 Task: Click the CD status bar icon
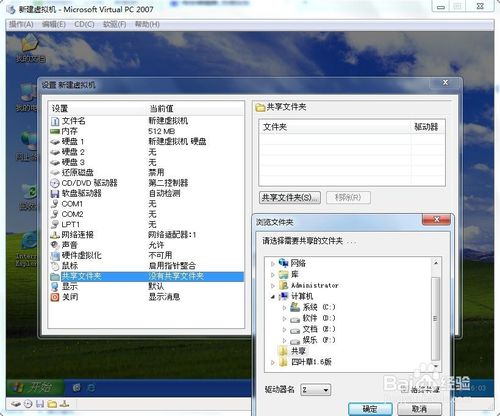[28, 404]
